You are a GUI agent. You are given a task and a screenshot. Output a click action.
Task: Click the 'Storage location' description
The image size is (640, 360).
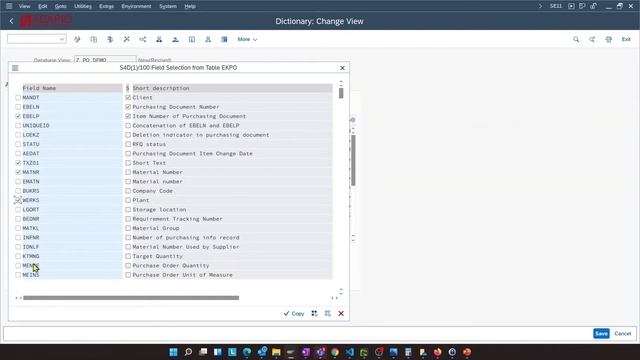(159, 209)
